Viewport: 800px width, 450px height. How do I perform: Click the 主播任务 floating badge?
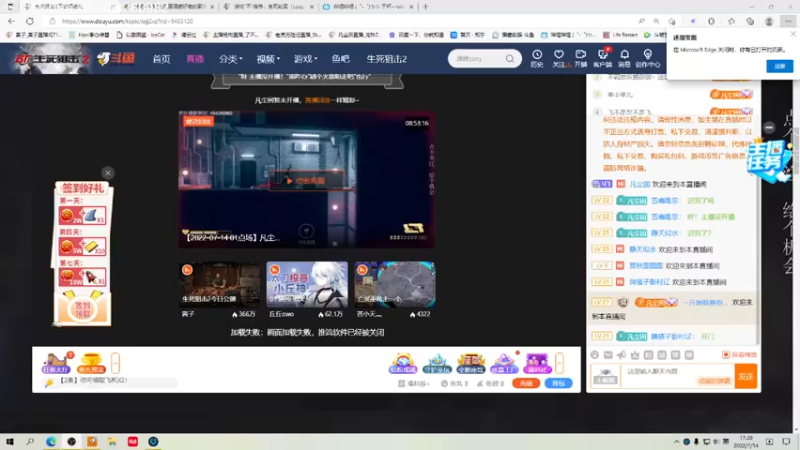768,159
